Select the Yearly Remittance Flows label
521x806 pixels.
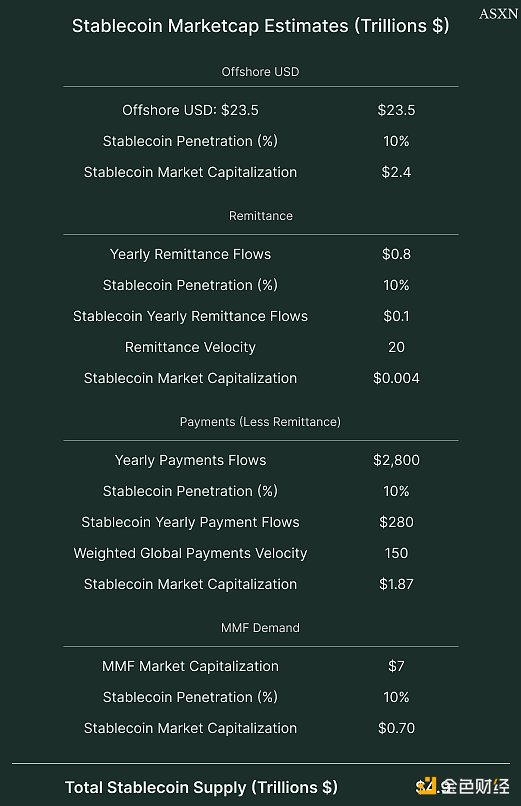(x=190, y=254)
